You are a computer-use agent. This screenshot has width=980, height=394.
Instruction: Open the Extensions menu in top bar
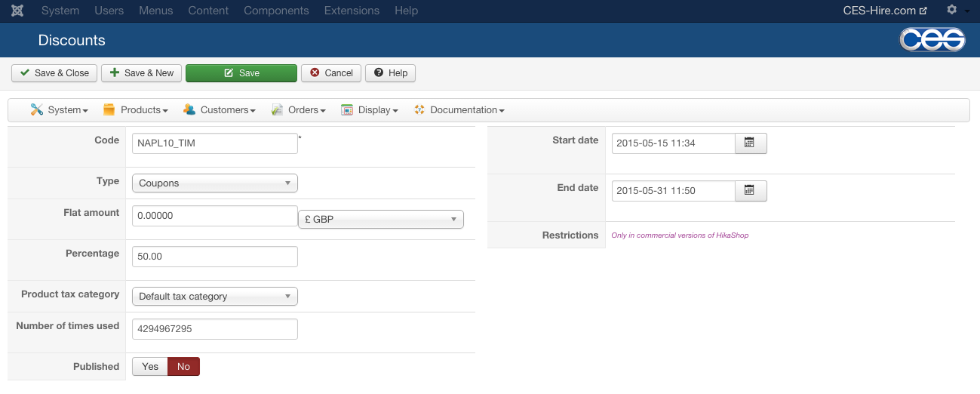tap(352, 11)
